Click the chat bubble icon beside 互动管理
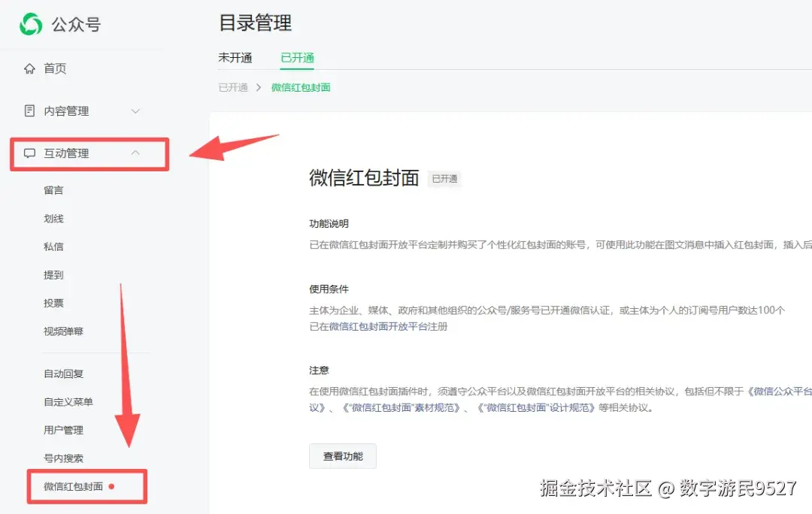Image resolution: width=812 pixels, height=514 pixels. pyautogui.click(x=29, y=153)
